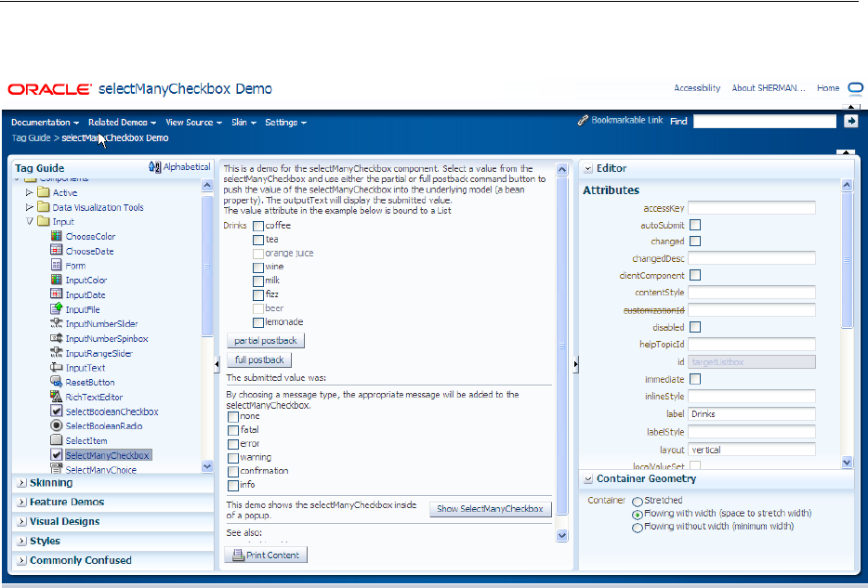Screen dimensions: 868x588
Task: Expand the Visual Designs panel
Action: click(x=21, y=522)
